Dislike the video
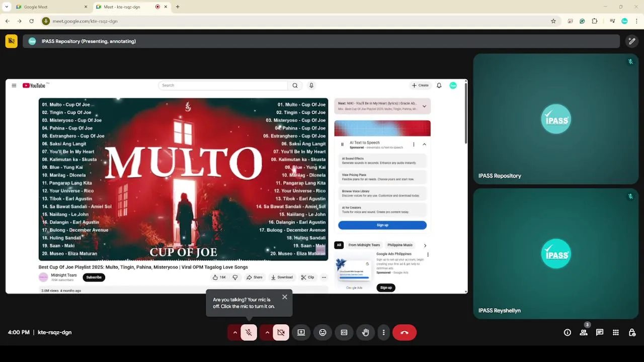 point(235,277)
